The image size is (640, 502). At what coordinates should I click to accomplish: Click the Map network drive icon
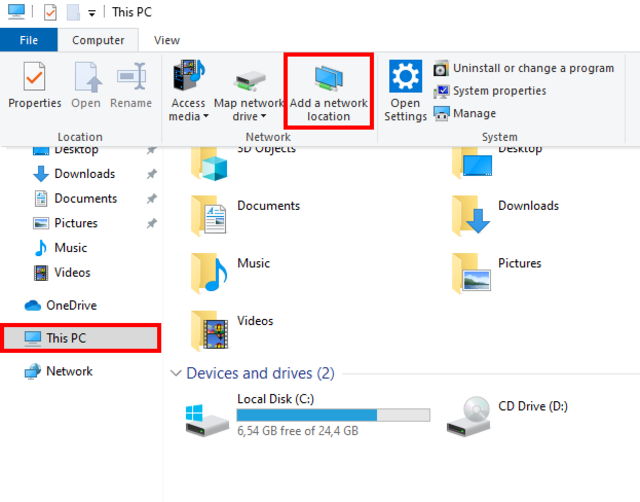tap(249, 81)
